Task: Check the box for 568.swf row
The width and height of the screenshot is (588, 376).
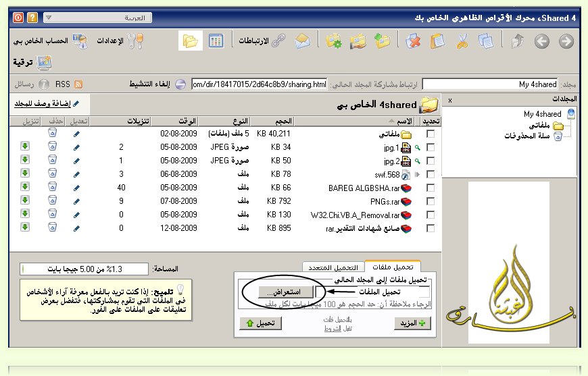Action: click(431, 175)
